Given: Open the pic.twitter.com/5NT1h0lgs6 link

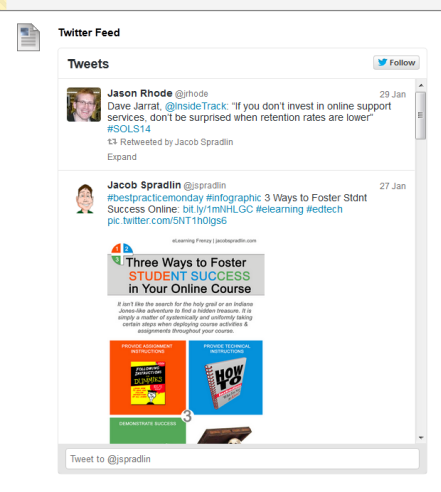Looking at the screenshot, I should coord(167,221).
